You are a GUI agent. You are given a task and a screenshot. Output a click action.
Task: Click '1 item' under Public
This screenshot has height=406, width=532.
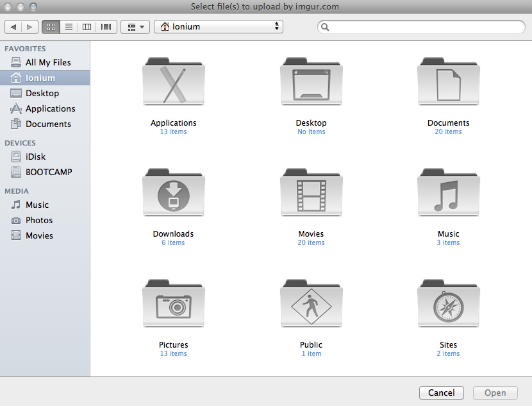(x=312, y=353)
